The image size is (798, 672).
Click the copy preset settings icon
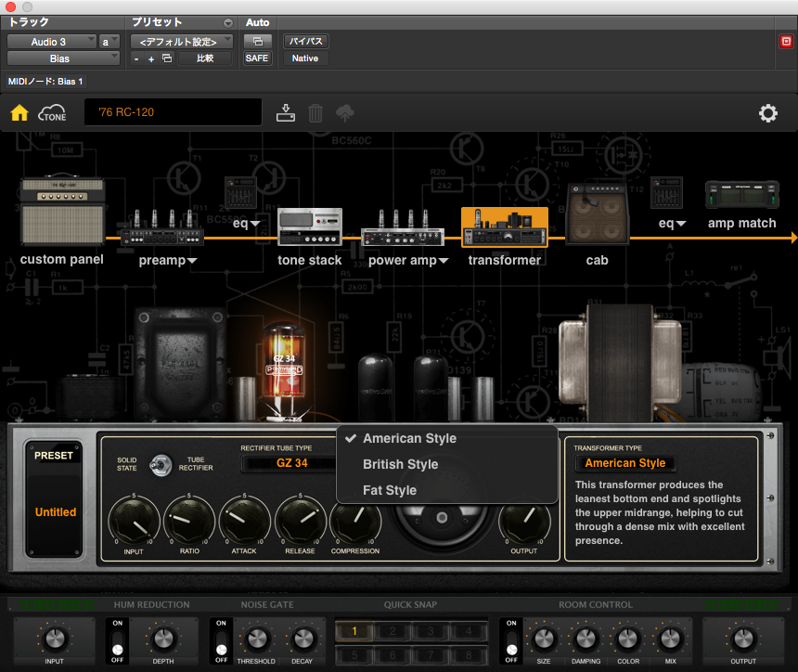[167, 58]
